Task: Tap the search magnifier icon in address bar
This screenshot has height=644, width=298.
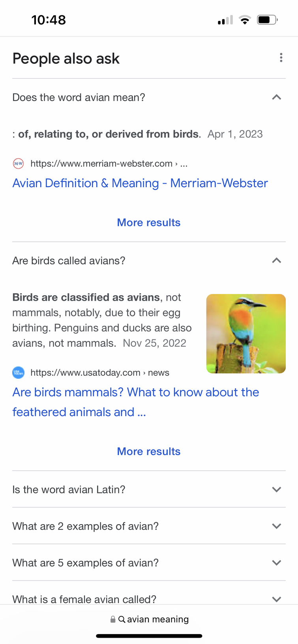Action: click(122, 619)
